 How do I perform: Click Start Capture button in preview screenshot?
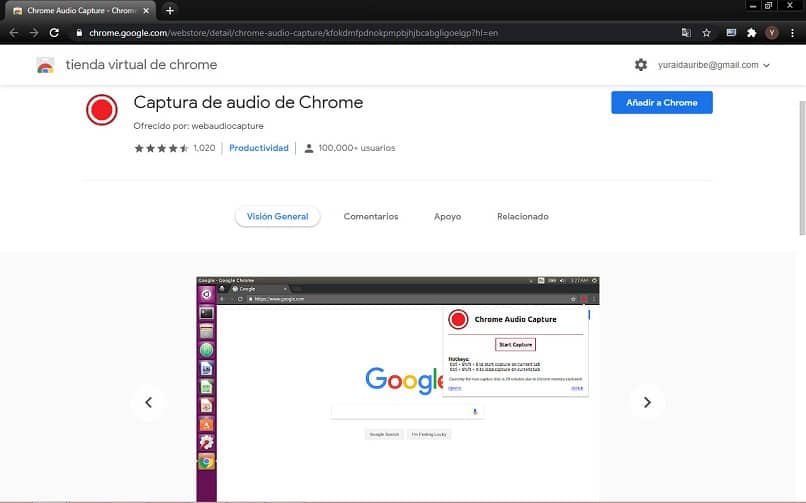click(x=515, y=344)
